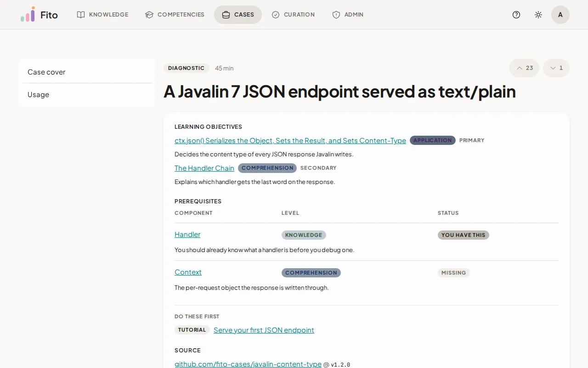Switch to the Curation section
Image resolution: width=588 pixels, height=368 pixels.
coord(293,15)
